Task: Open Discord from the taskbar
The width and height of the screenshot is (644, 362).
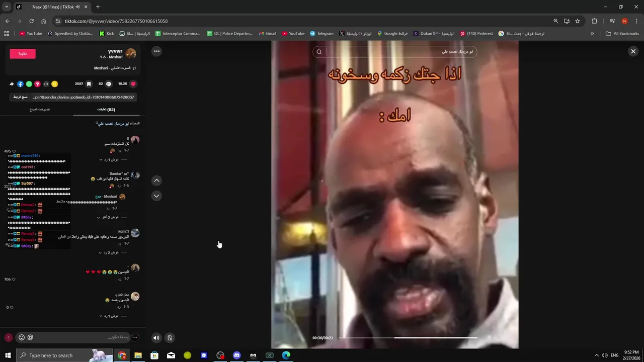Action: click(x=236, y=355)
